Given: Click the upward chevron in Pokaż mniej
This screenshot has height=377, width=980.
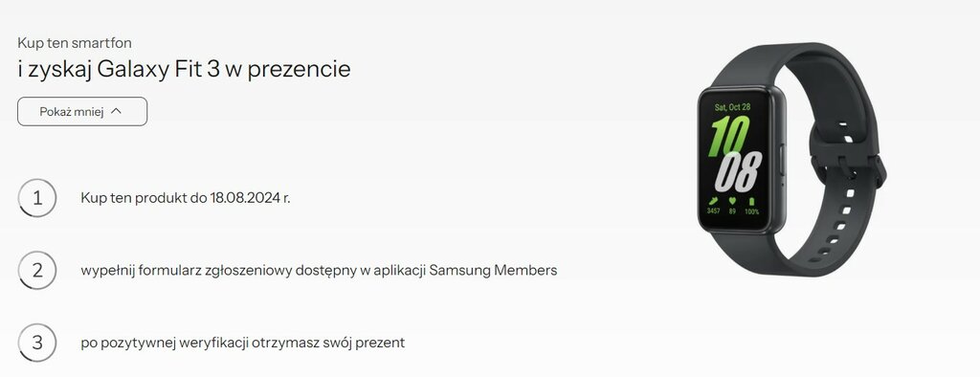Looking at the screenshot, I should (116, 111).
